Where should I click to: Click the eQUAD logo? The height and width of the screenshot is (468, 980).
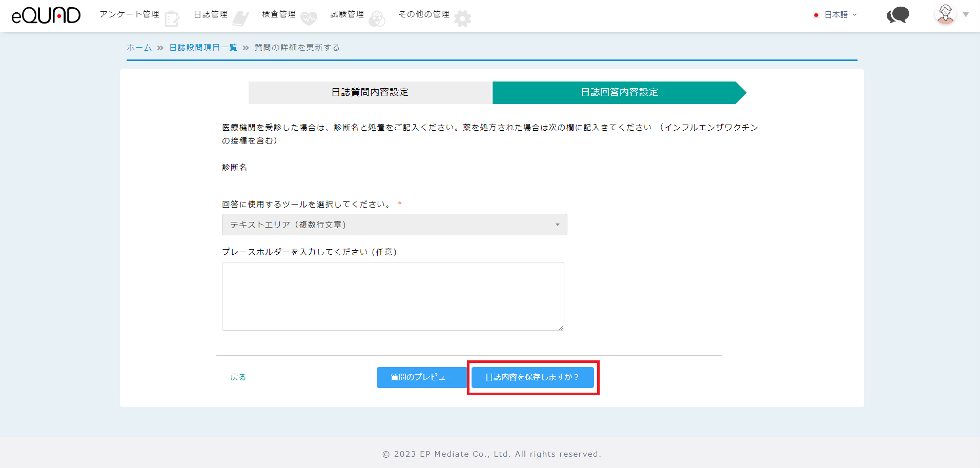46,15
